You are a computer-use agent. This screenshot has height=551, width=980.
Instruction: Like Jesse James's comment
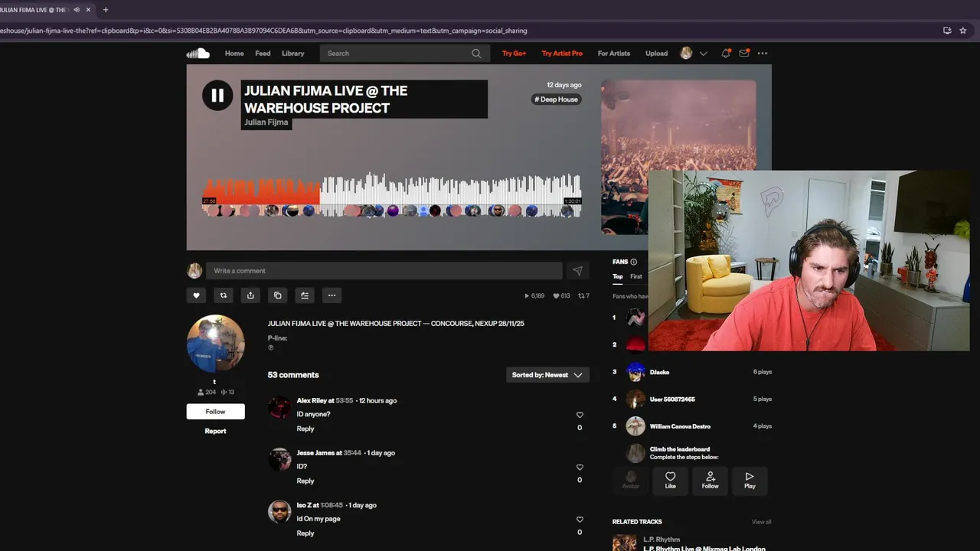pos(580,467)
